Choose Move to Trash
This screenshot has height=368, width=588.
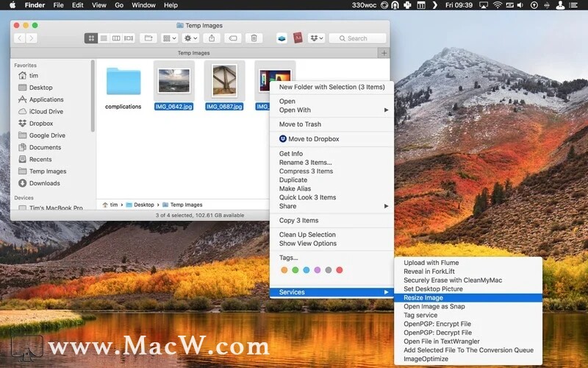332,124
